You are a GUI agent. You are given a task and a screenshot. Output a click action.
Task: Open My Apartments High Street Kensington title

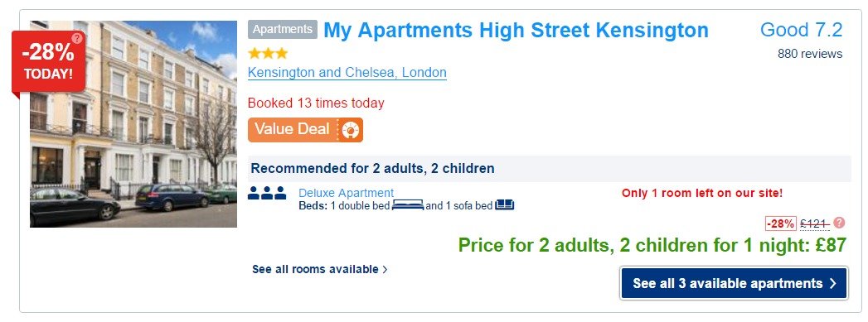tap(516, 30)
